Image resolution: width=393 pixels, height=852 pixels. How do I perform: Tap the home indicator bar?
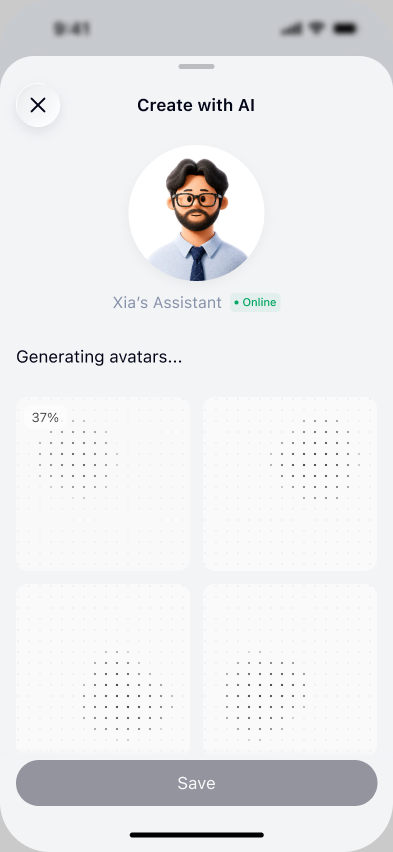[196, 835]
